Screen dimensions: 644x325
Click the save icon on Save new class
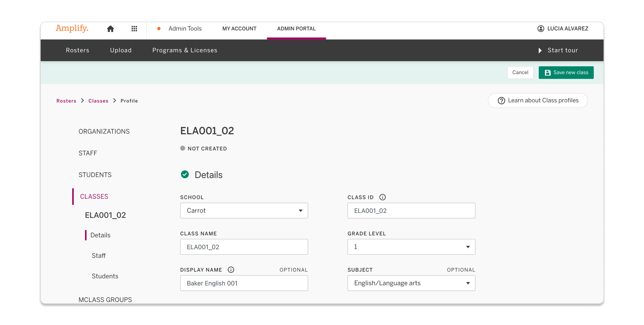[548, 72]
